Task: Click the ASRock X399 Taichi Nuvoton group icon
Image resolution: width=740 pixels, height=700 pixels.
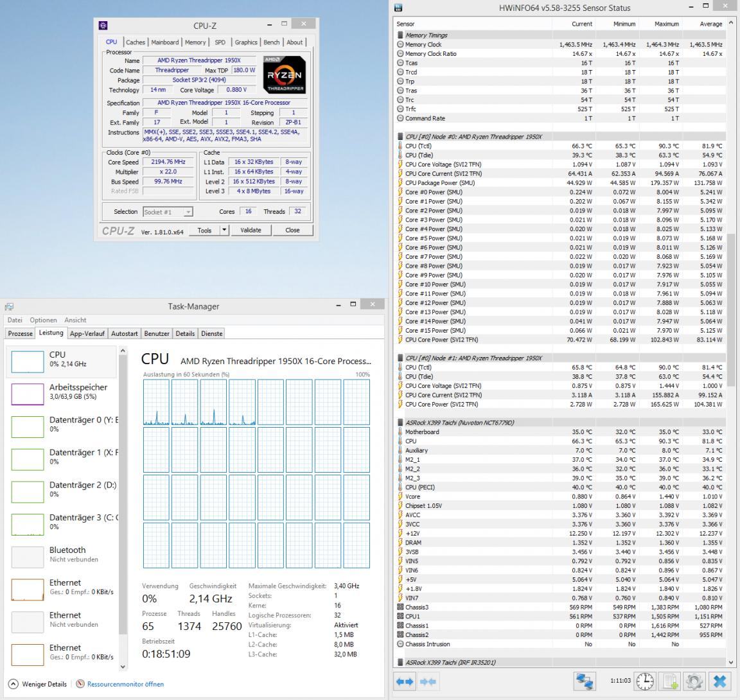Action: tap(400, 423)
